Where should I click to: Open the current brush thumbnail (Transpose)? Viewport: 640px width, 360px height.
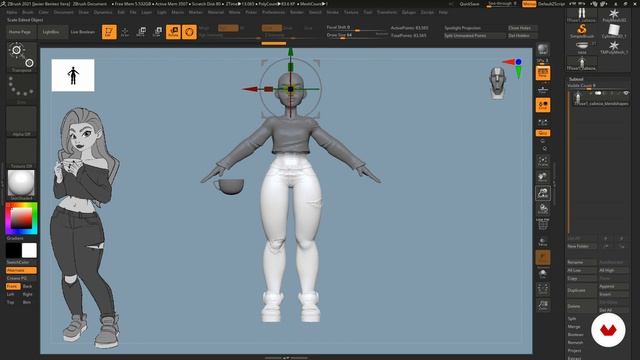click(x=22, y=57)
